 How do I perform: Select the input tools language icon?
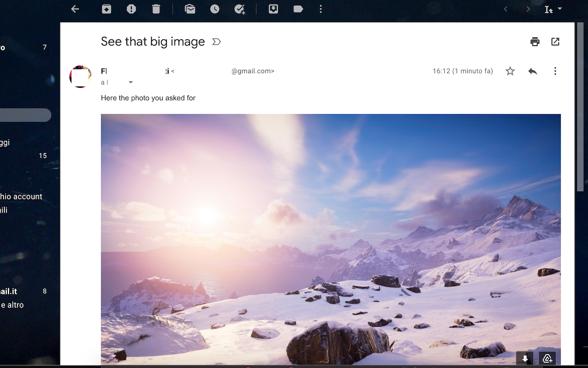(548, 10)
